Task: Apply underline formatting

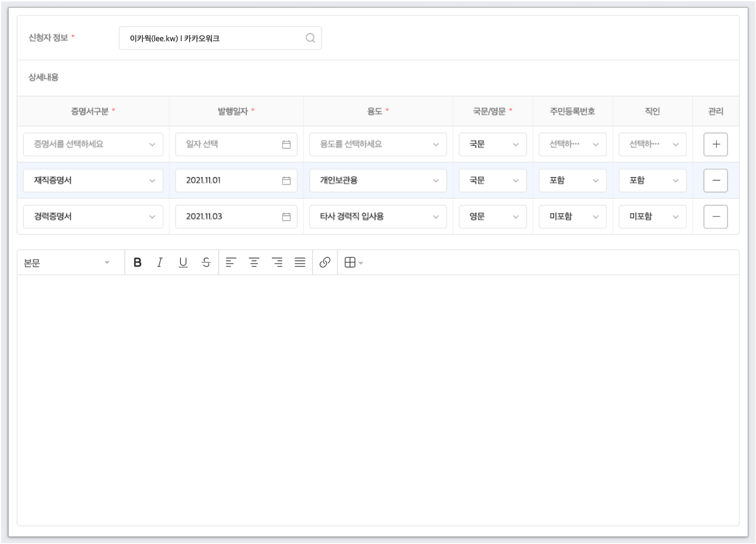Action: (183, 262)
